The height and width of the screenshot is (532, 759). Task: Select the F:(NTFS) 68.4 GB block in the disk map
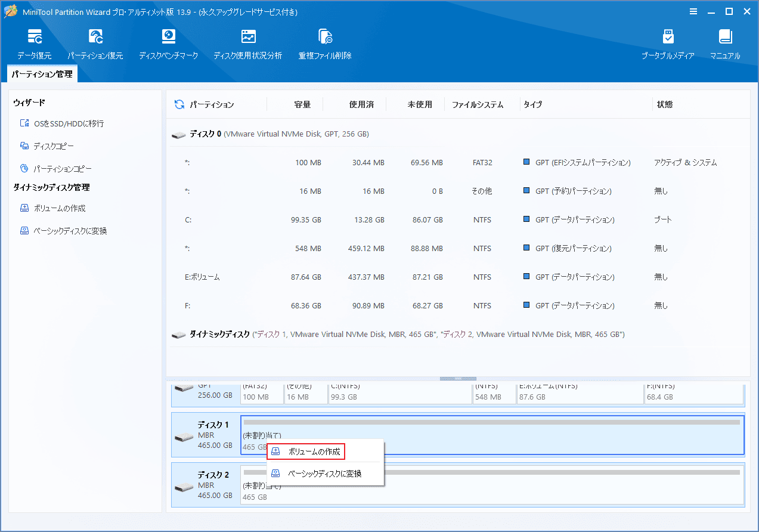point(694,394)
